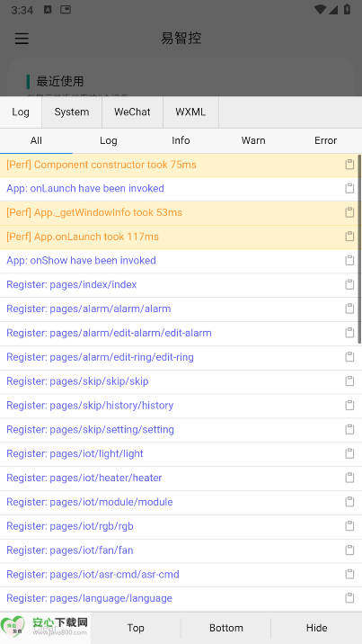Copy the Component constructor perf log entry
The image size is (362, 644).
[349, 165]
